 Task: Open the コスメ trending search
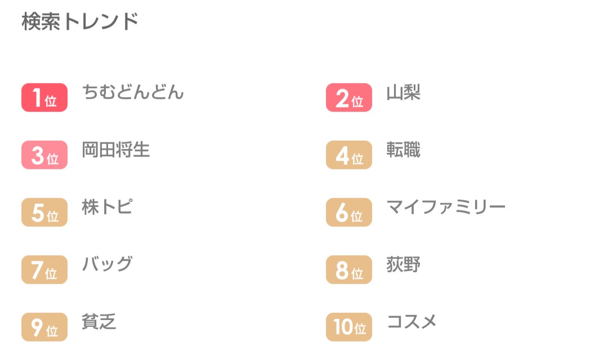tap(412, 322)
